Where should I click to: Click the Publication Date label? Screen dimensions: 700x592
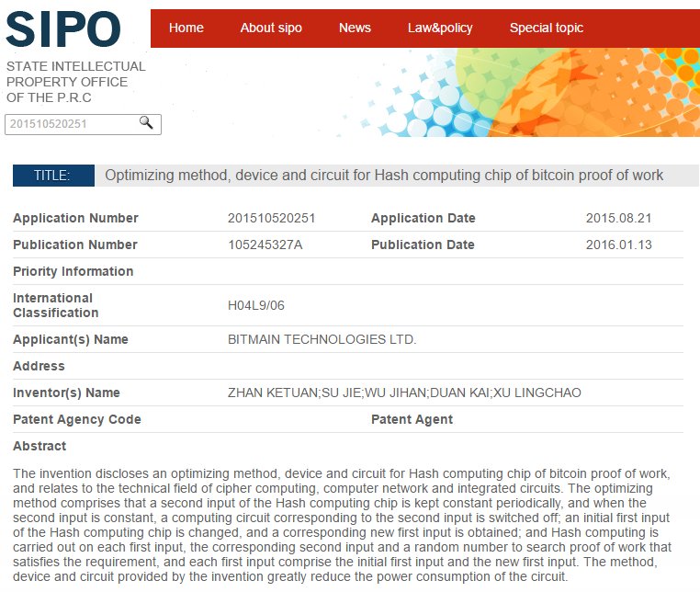click(x=423, y=245)
